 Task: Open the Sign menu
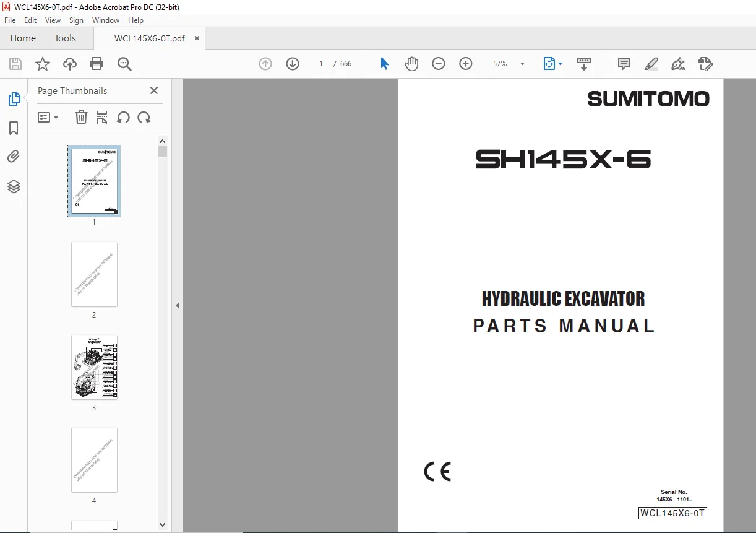[76, 20]
